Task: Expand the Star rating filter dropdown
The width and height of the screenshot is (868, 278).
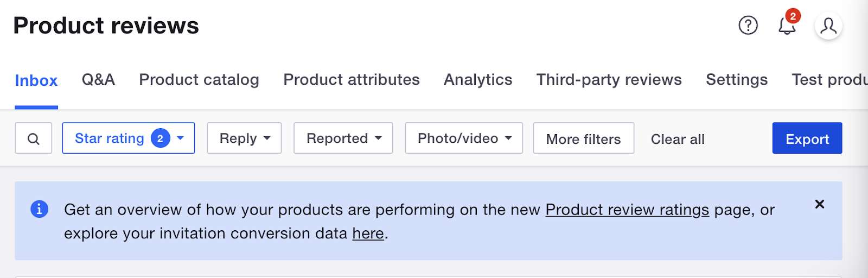Action: [x=129, y=138]
